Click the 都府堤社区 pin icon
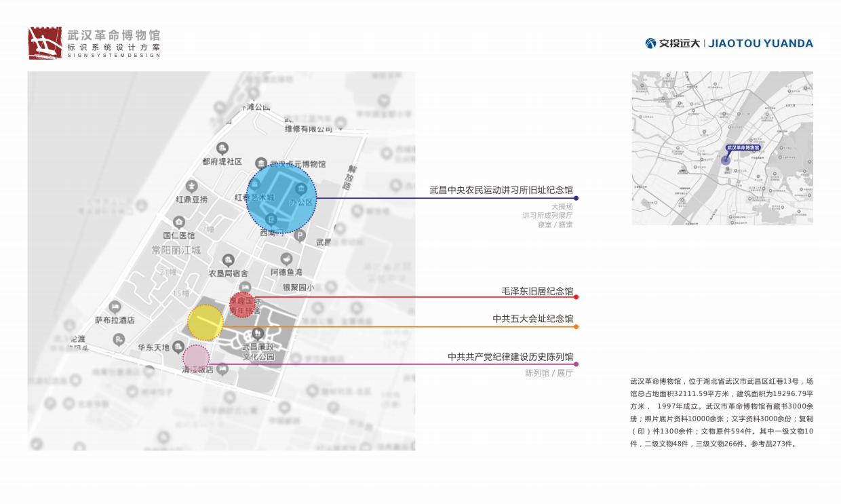This screenshot has width=841, height=504. [222, 147]
